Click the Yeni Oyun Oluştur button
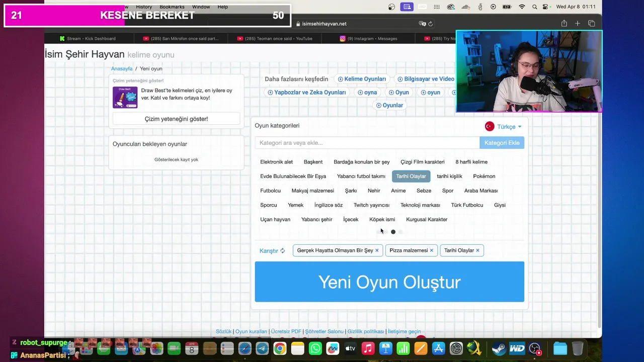The height and width of the screenshot is (362, 644). tap(389, 282)
